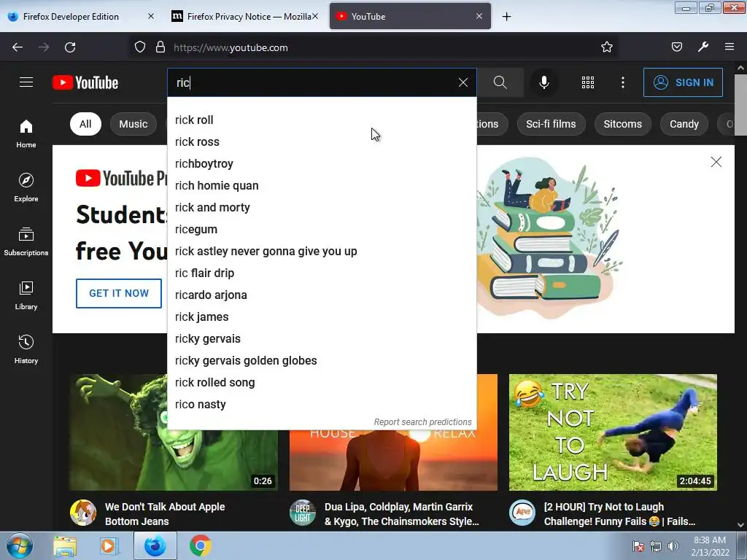
Task: Bookmark this page with the star
Action: point(606,47)
